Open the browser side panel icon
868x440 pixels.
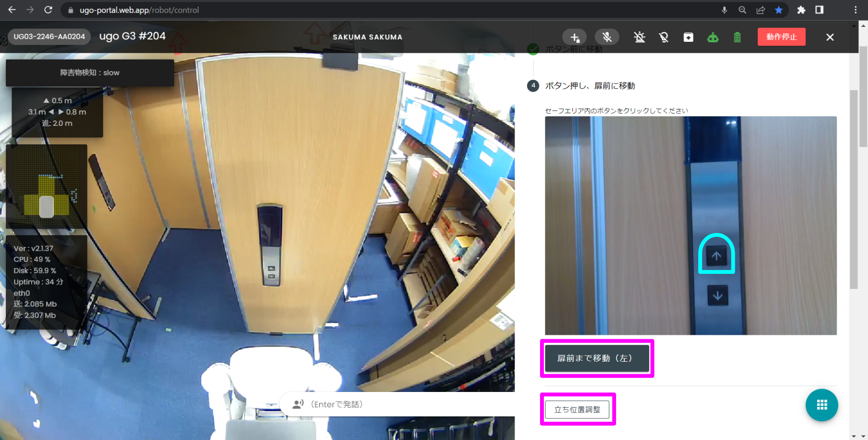coord(819,10)
